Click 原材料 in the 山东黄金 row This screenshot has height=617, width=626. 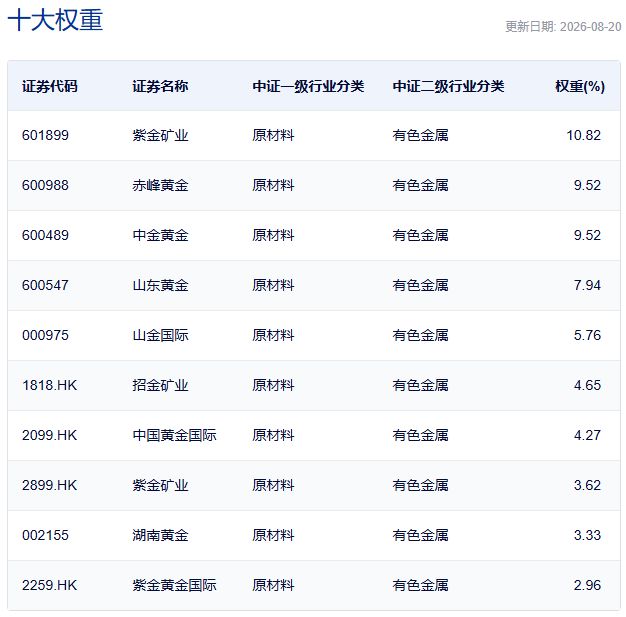point(273,285)
